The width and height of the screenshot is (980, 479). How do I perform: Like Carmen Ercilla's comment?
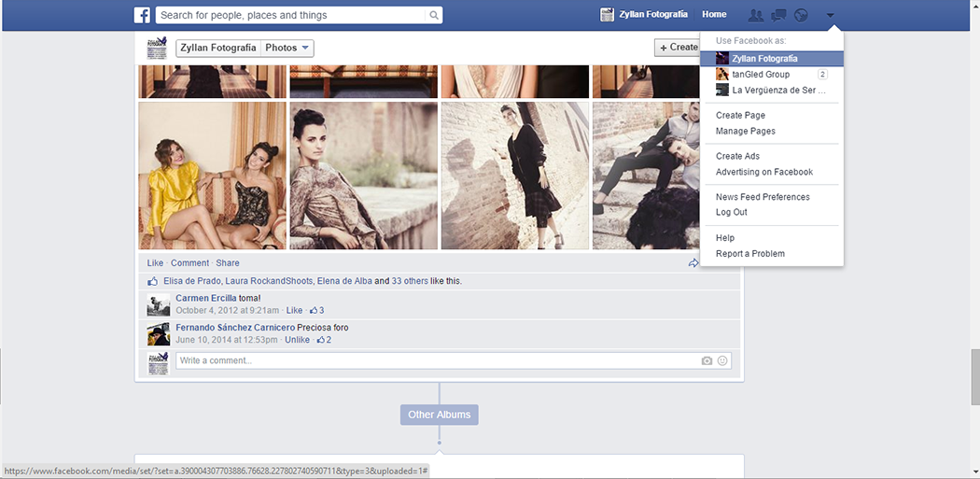[294, 310]
